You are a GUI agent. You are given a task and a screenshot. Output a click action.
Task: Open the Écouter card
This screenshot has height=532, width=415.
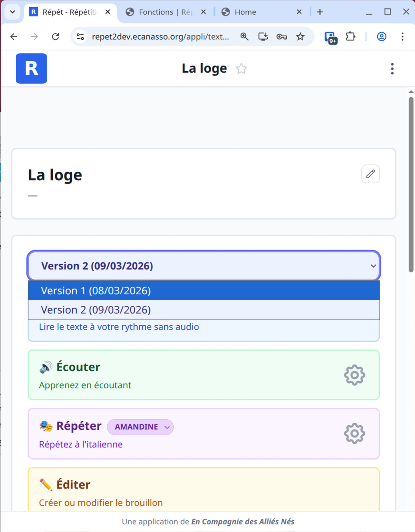click(204, 375)
